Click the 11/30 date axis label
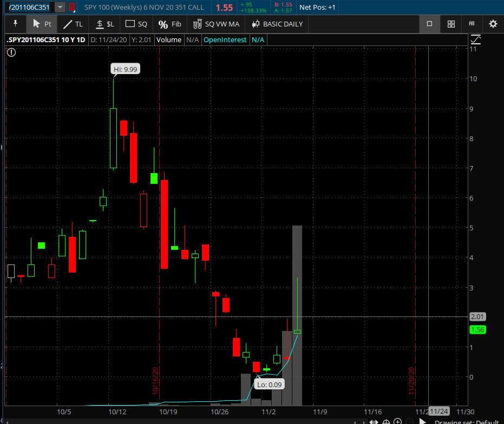This screenshot has height=424, width=504. 466,412
